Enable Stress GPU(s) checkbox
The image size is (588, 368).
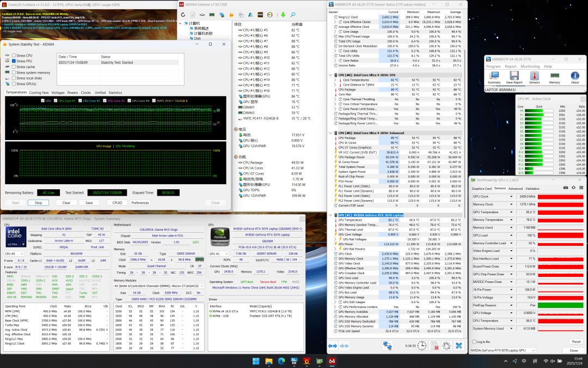point(14,84)
